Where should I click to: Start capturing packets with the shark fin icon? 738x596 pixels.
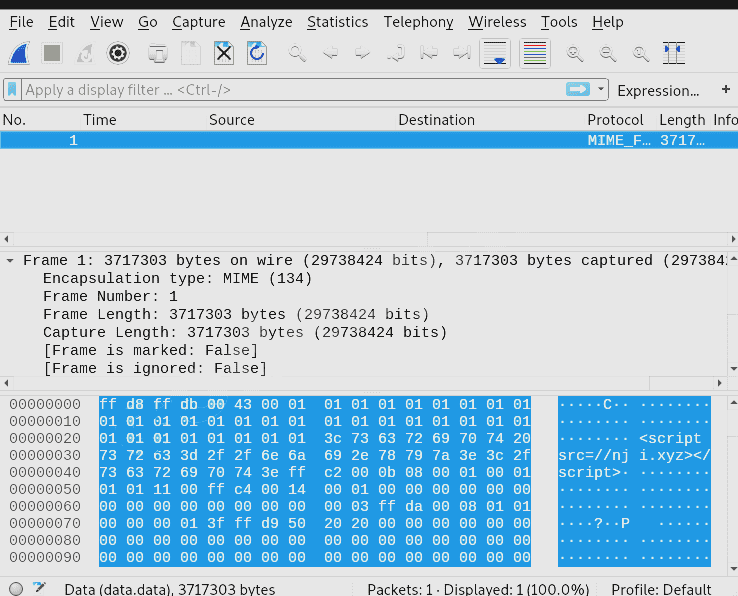19,53
